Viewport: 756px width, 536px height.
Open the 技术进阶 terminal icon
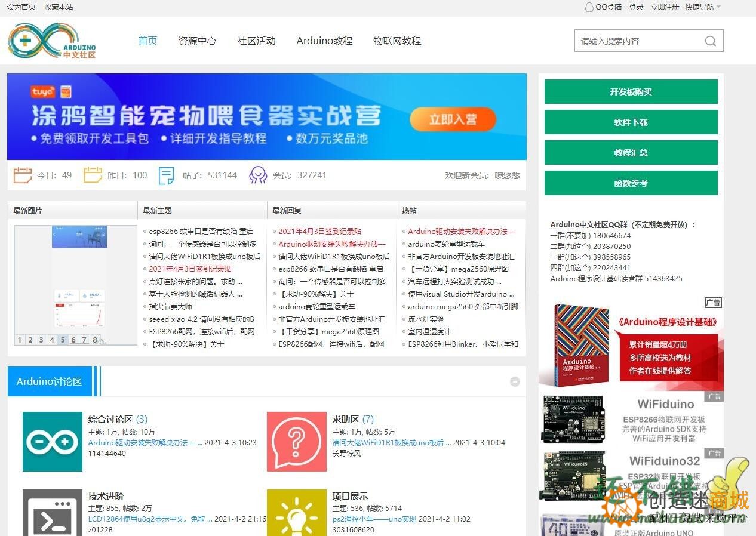coord(53,513)
